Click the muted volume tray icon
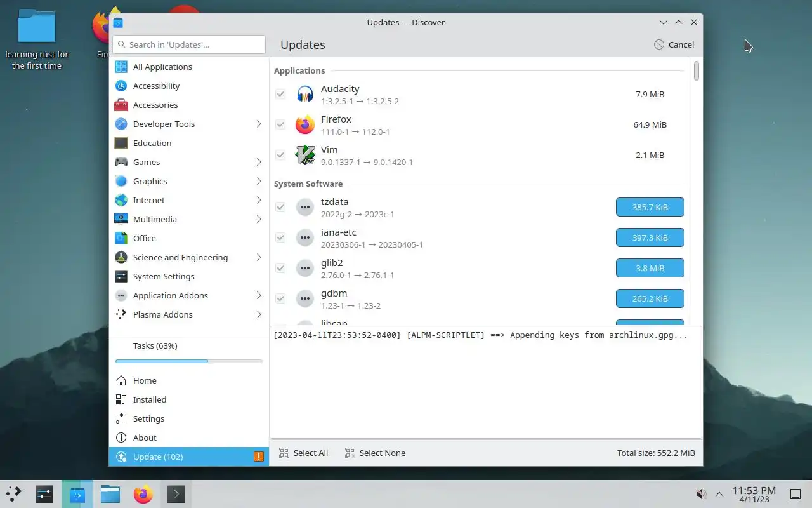Image resolution: width=812 pixels, height=508 pixels. coord(701,494)
